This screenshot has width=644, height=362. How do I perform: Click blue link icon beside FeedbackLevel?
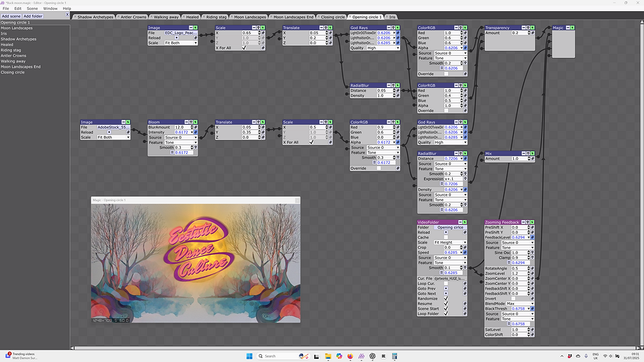pos(533,237)
